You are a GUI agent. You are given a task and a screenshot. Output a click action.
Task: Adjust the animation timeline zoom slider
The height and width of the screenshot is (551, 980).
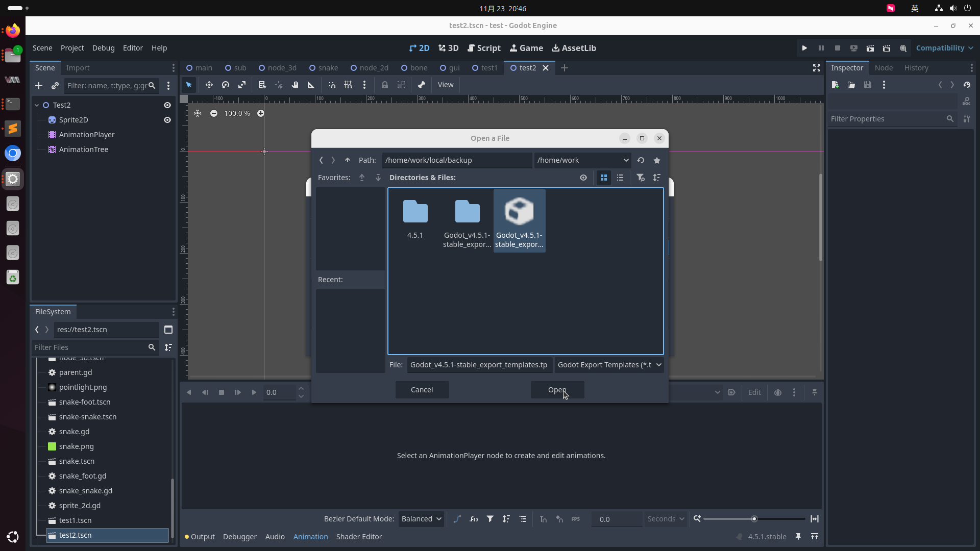(754, 519)
